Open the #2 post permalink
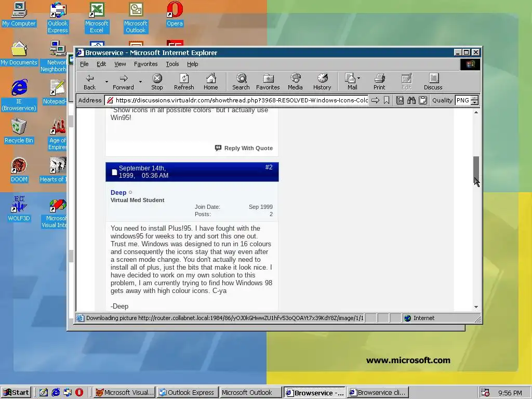This screenshot has width=532, height=399. (269, 167)
